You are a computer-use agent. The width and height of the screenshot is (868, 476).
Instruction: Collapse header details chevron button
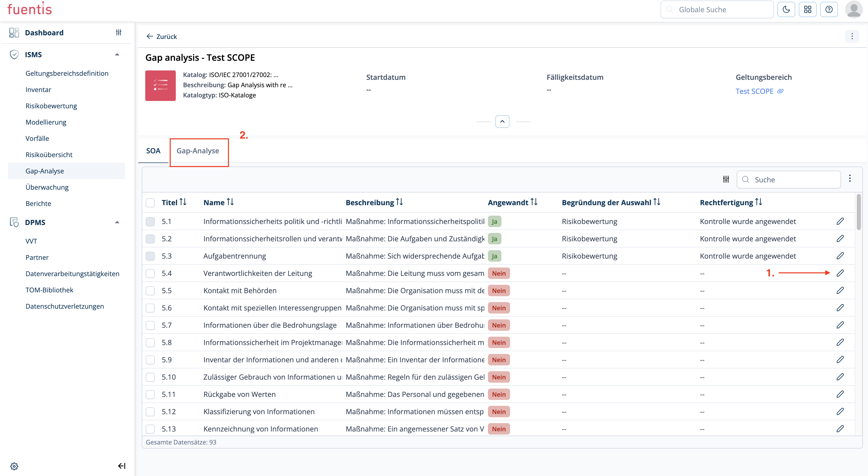click(502, 122)
